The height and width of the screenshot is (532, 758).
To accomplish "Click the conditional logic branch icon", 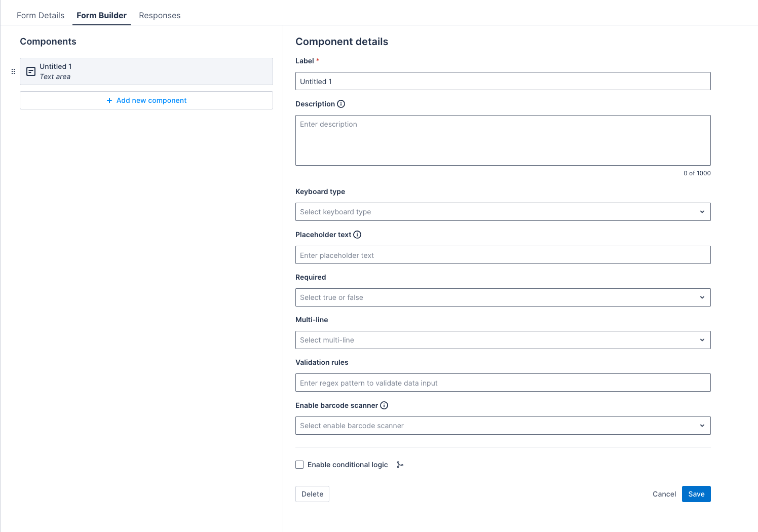I will (400, 465).
